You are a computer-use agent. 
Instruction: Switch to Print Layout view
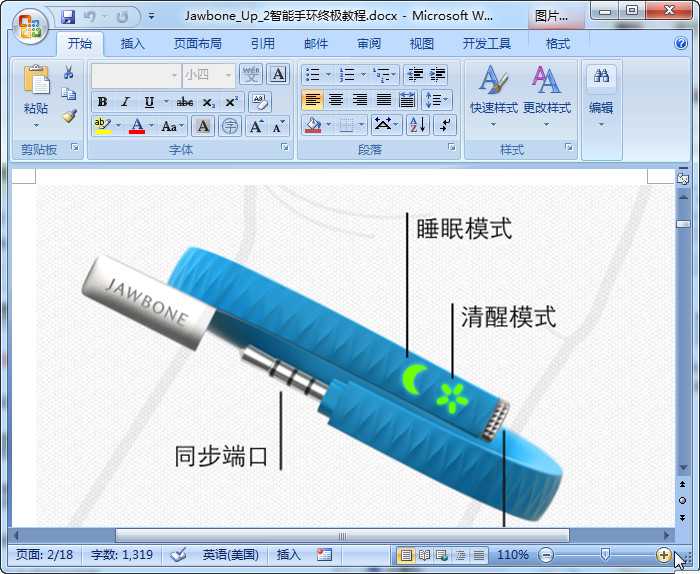click(x=406, y=555)
